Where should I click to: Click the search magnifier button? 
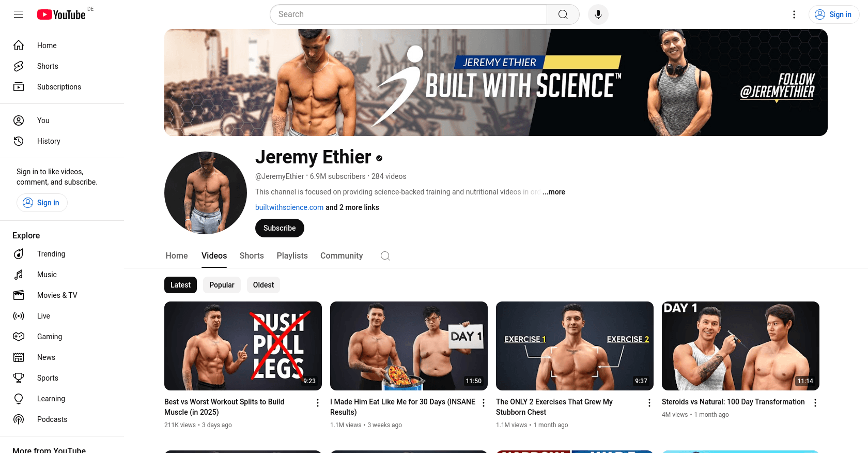563,14
